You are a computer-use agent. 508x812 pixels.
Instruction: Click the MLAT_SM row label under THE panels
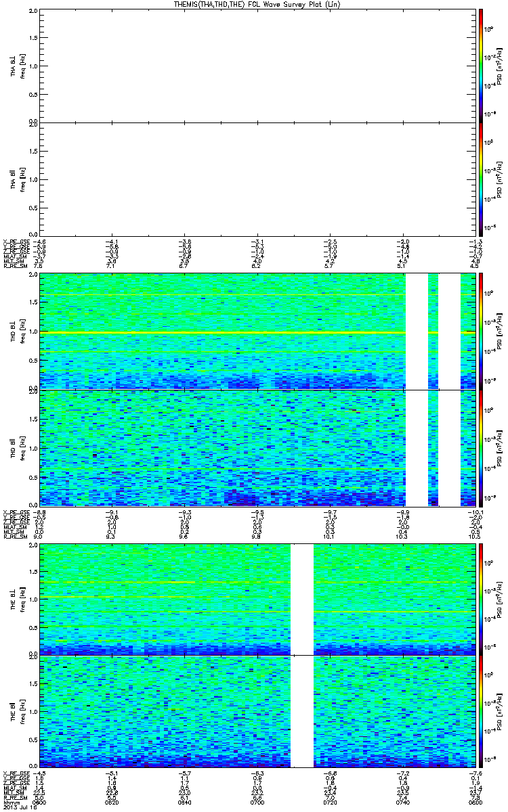pyautogui.click(x=14, y=788)
